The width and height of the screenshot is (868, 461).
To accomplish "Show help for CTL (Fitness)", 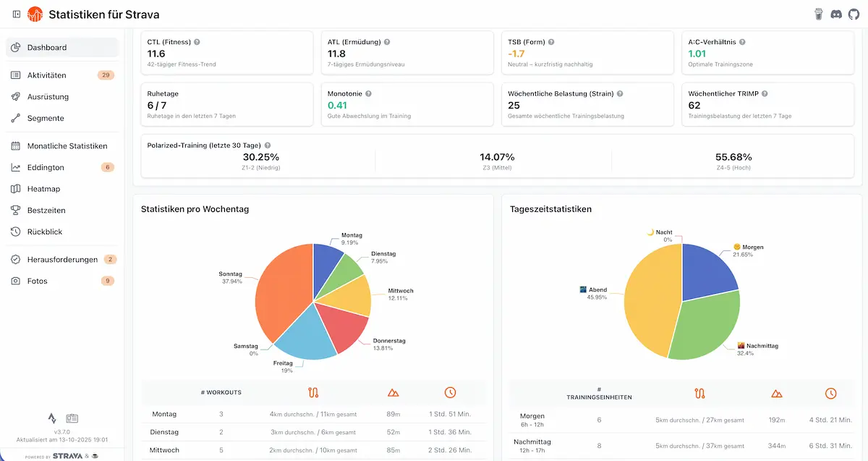I will [x=197, y=43].
